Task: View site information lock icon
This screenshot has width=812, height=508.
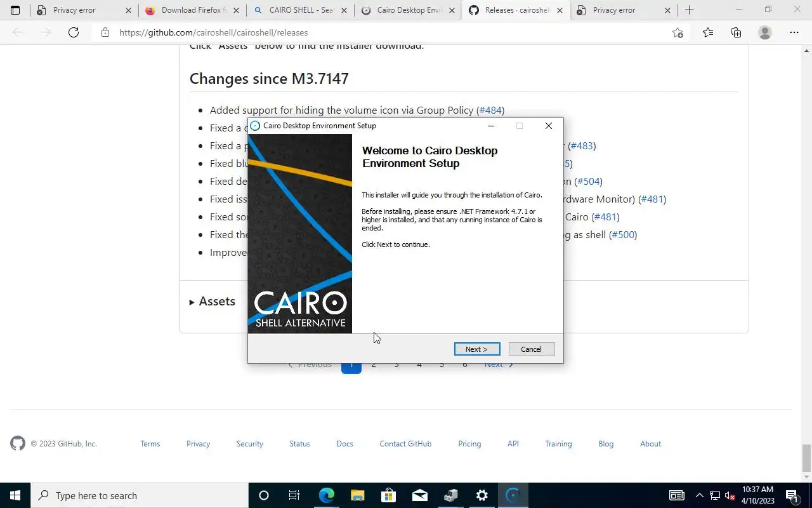Action: pos(105,32)
